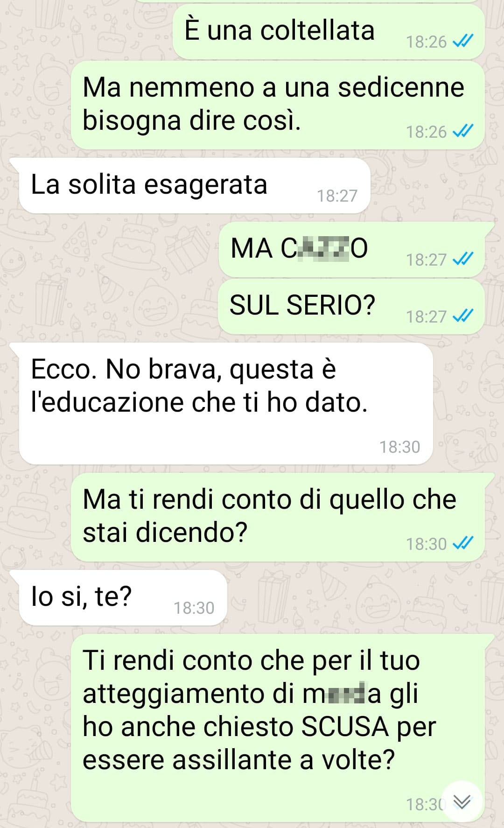Select the 'La solita esagerata' message bubble
The width and height of the screenshot is (504, 828).
coord(195,186)
